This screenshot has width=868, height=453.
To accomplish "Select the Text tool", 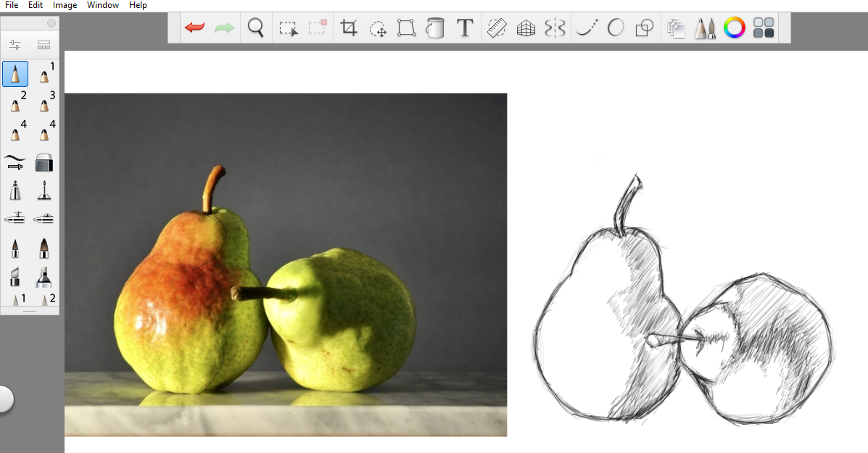I will point(465,27).
